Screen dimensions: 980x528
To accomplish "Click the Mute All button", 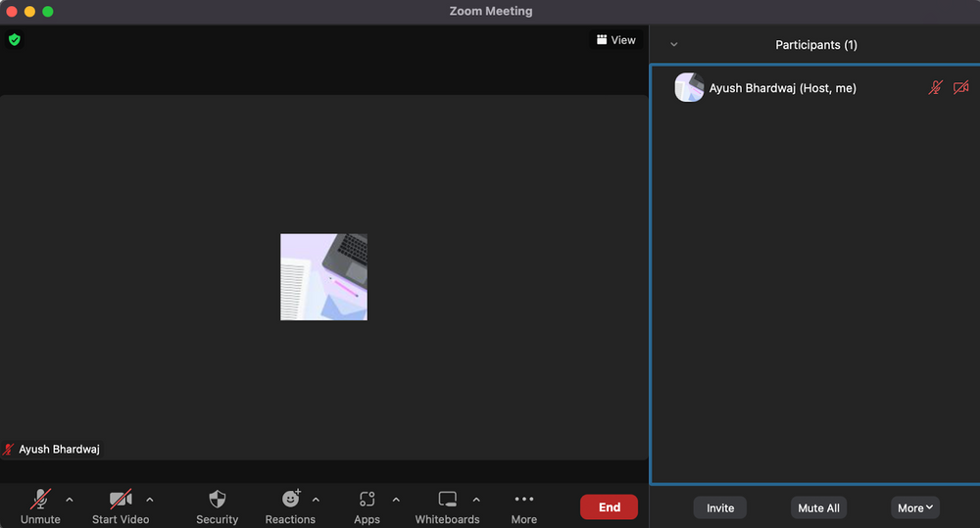I will [818, 508].
